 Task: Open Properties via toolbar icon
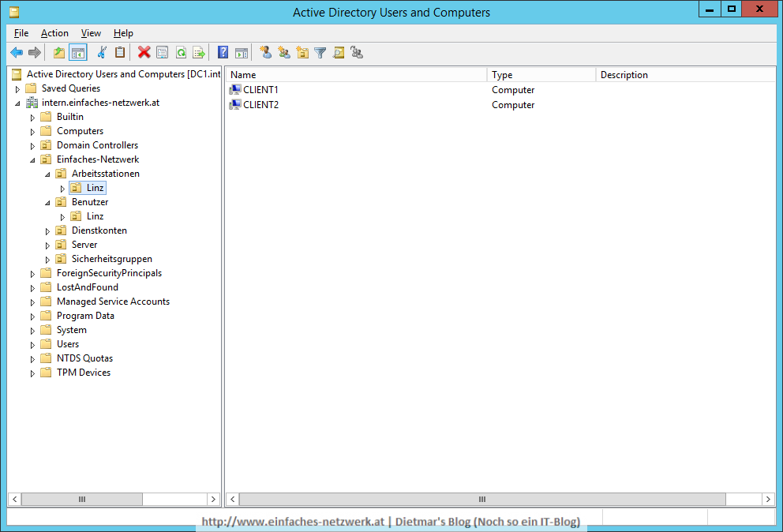pos(163,52)
